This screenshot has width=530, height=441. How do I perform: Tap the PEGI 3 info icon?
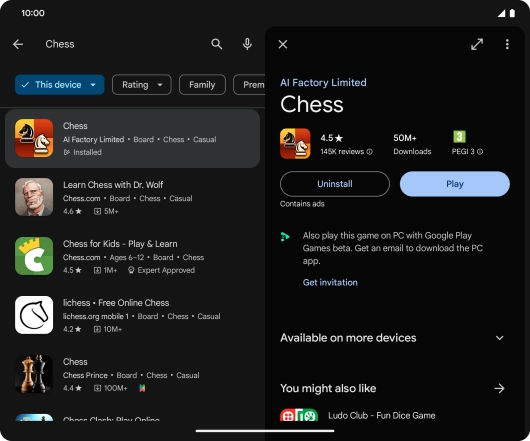(x=480, y=152)
